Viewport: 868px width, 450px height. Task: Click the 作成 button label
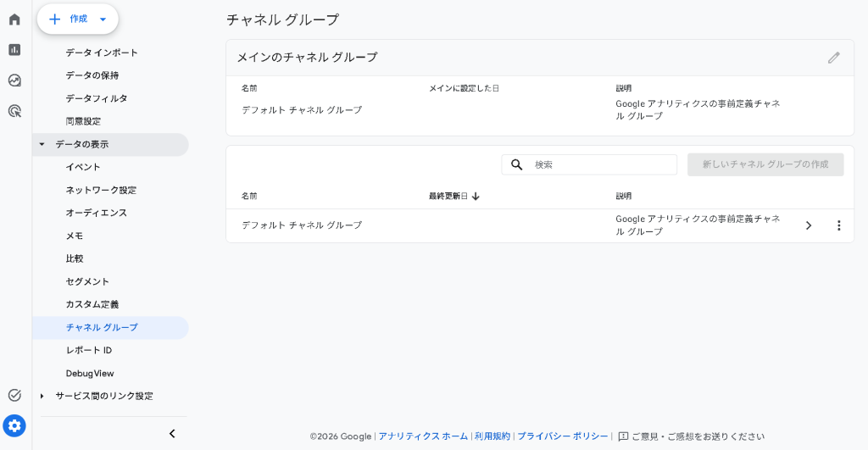pos(79,19)
